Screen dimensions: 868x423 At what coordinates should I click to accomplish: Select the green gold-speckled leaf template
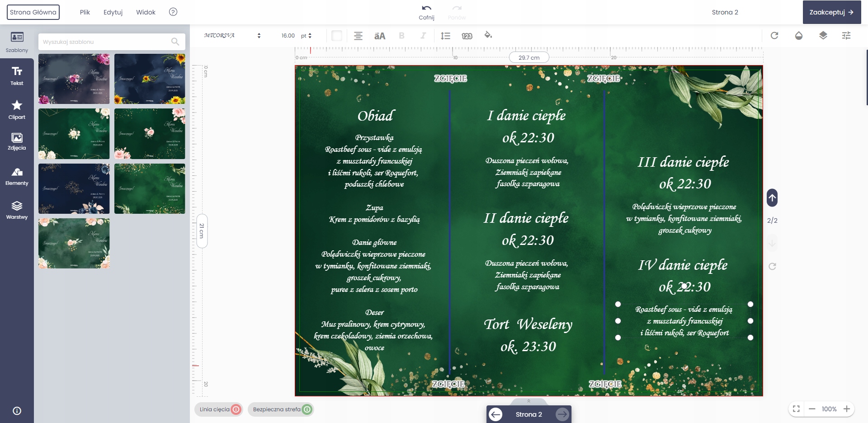pyautogui.click(x=150, y=188)
